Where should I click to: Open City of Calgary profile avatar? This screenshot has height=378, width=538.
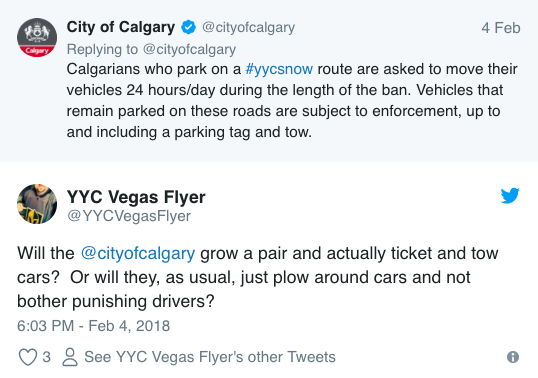[x=37, y=37]
